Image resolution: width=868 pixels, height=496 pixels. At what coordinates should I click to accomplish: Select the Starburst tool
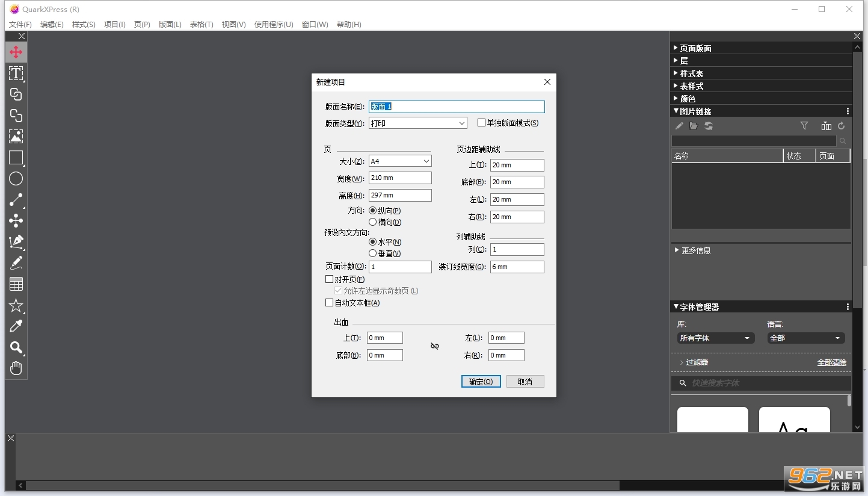point(16,305)
